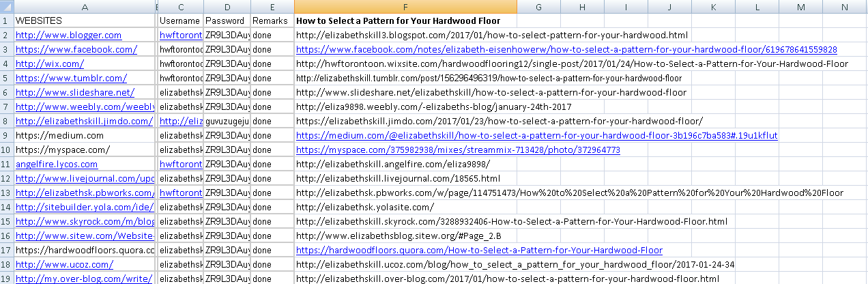The image size is (868, 284).
Task: Open the http://wix.com/ link
Action: (50, 63)
